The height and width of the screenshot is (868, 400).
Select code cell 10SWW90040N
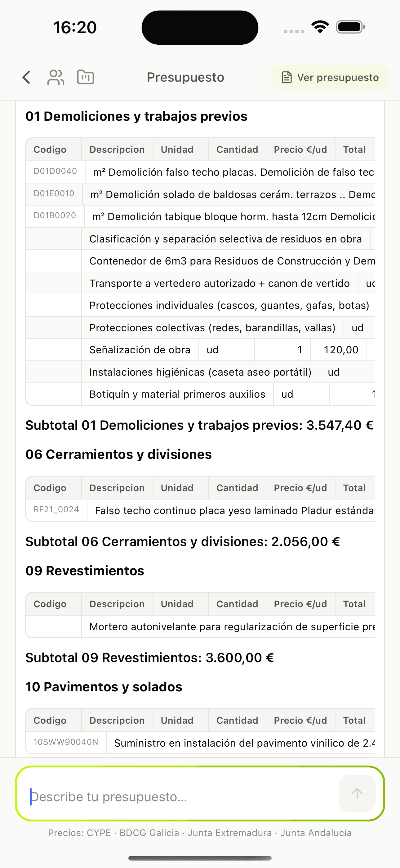tap(66, 742)
